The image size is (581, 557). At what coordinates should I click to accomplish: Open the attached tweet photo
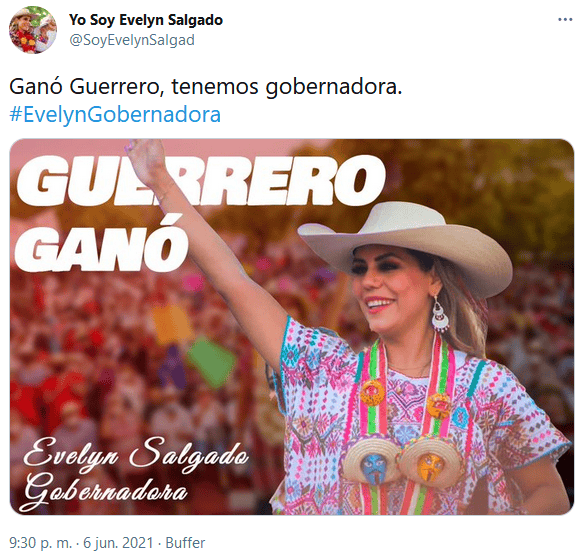click(292, 327)
